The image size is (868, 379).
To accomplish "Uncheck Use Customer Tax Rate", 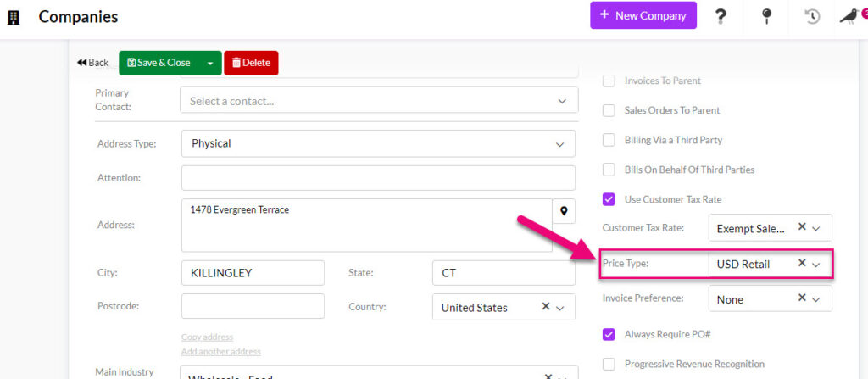I will point(609,199).
